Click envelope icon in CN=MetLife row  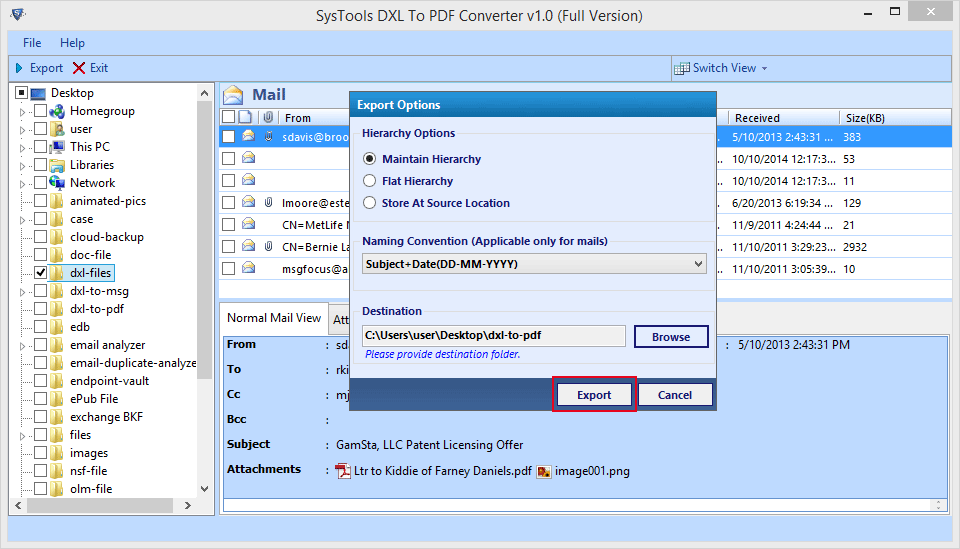pos(249,223)
